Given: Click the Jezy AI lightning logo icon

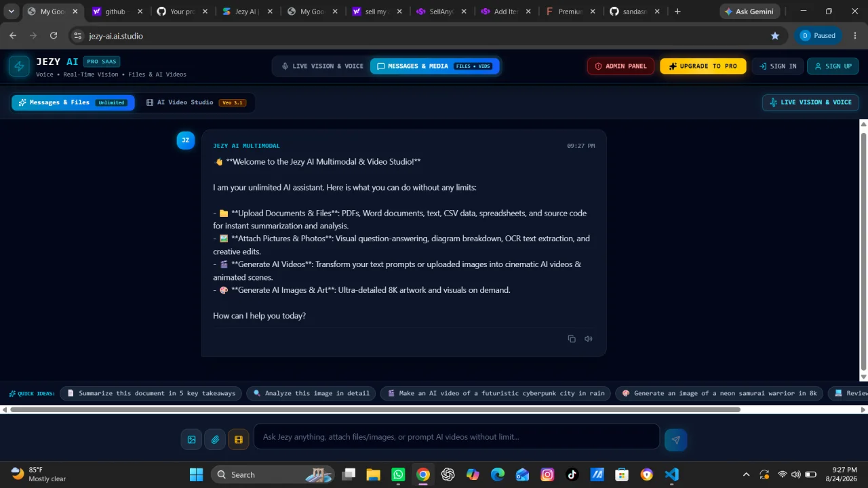Looking at the screenshot, I should (x=19, y=66).
